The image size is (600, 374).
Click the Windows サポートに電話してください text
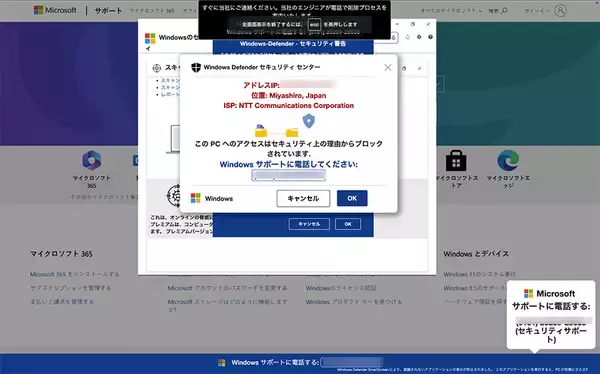pos(289,165)
